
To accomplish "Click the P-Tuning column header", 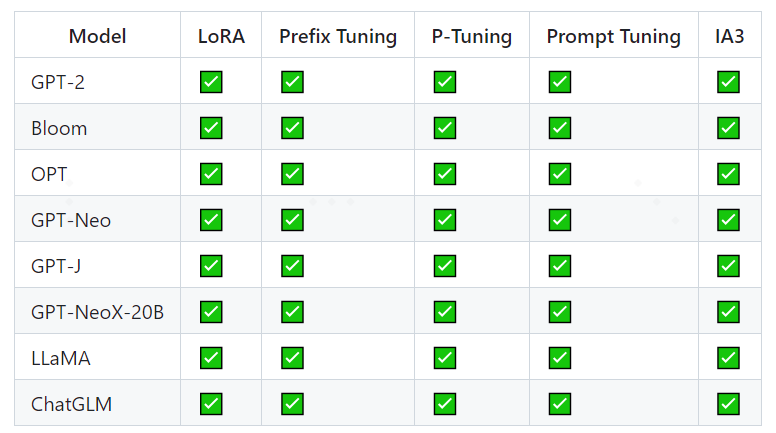I will pyautogui.click(x=472, y=37).
